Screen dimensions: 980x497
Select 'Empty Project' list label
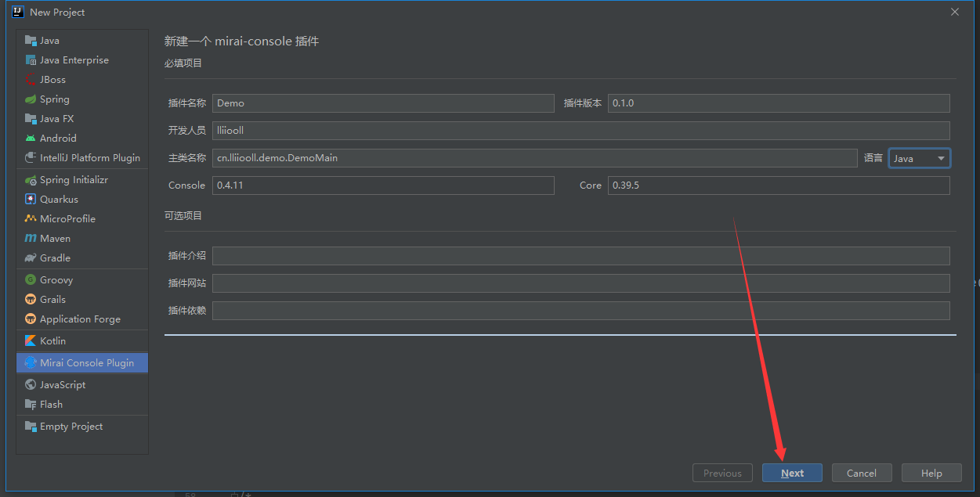click(x=71, y=427)
